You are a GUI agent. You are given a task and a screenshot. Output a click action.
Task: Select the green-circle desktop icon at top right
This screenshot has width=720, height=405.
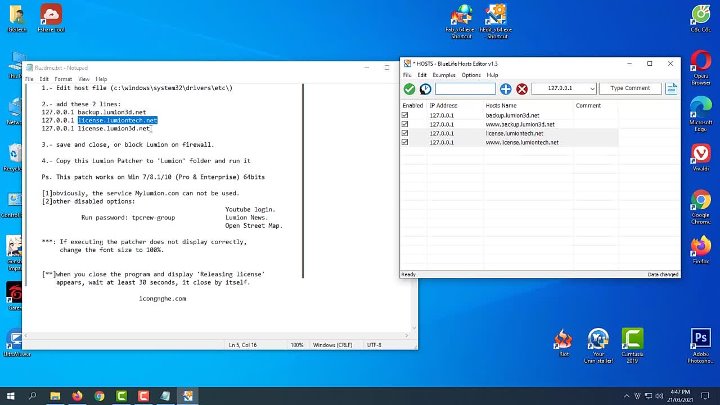701,18
